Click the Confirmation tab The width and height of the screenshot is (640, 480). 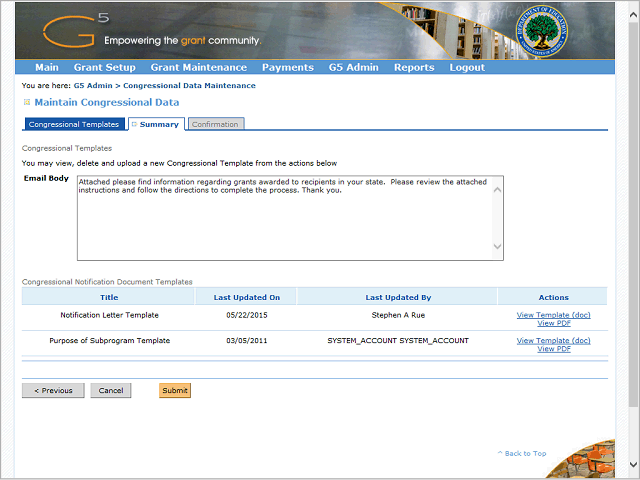point(216,124)
